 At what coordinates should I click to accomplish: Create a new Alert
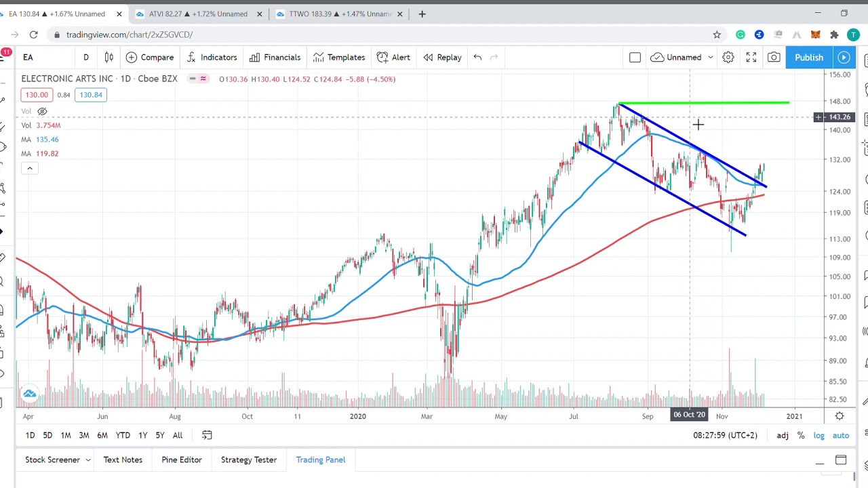click(x=393, y=58)
